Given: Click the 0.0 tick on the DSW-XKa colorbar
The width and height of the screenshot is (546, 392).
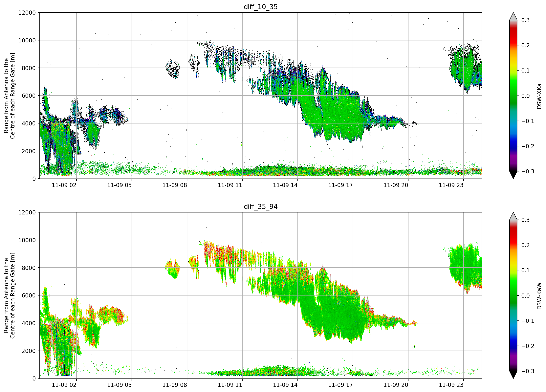Looking at the screenshot, I should [525, 96].
